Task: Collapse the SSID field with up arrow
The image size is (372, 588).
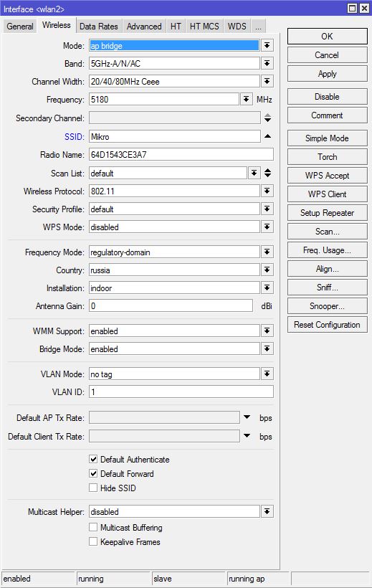Action: tap(267, 136)
